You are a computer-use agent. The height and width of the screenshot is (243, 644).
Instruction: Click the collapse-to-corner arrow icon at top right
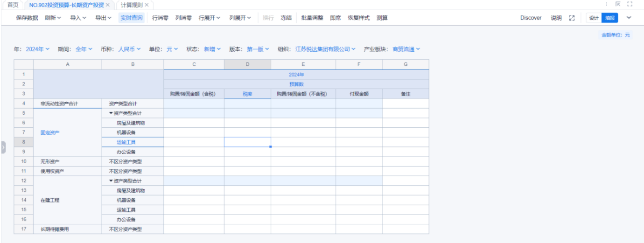click(618, 4)
